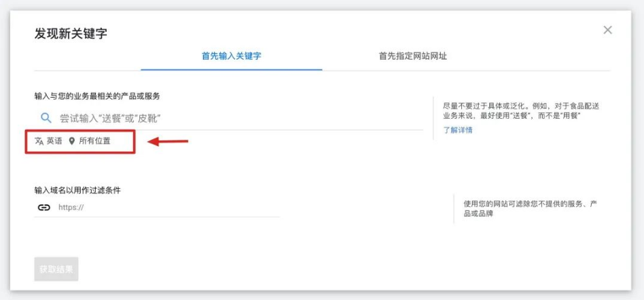Open the 了解详情 link
The height and width of the screenshot is (300, 644).
point(457,130)
